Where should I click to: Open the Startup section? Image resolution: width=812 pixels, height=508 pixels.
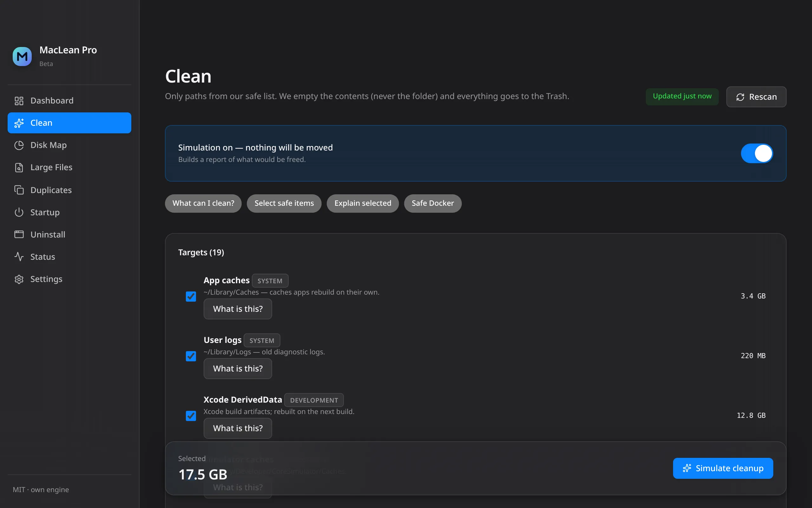point(69,212)
